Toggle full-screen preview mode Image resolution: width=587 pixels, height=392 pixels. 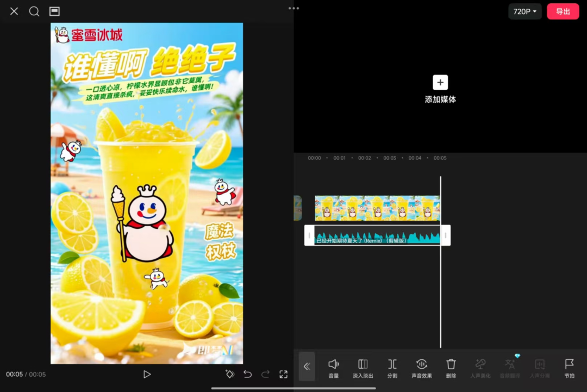[x=283, y=374]
